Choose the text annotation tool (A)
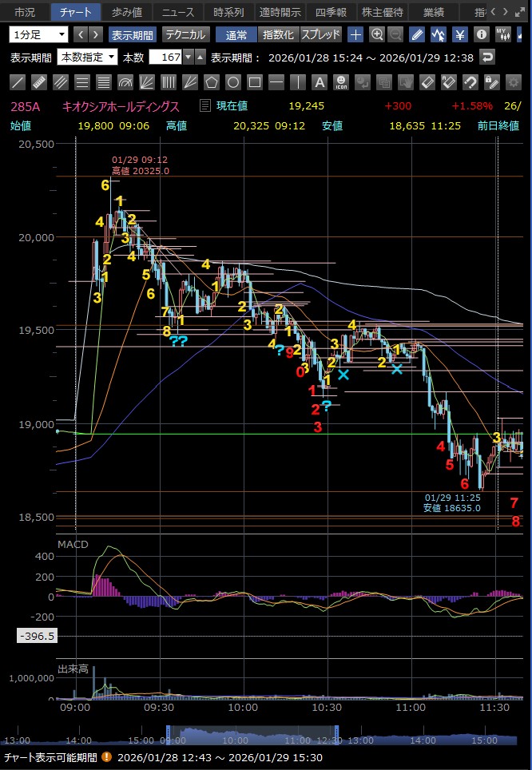 point(319,82)
